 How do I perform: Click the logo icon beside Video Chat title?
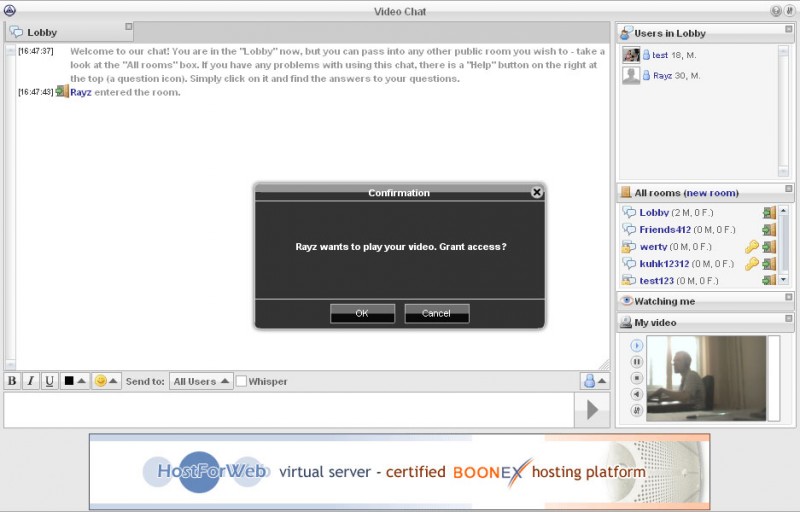coord(9,10)
